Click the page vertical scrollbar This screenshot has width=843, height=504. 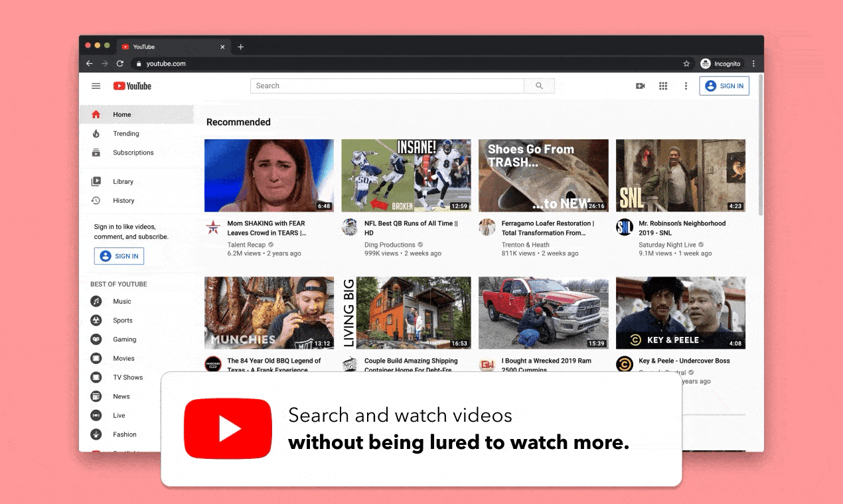coord(761,146)
